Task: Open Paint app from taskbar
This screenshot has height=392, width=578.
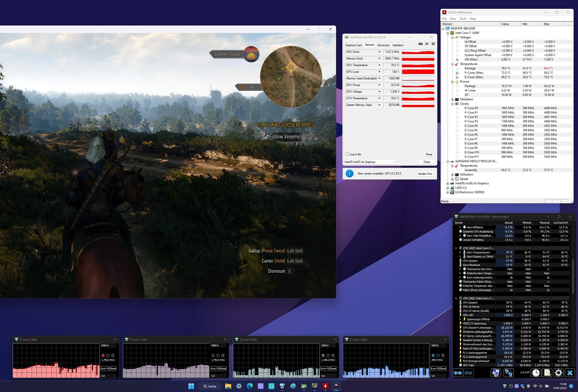Action: pyautogui.click(x=293, y=386)
